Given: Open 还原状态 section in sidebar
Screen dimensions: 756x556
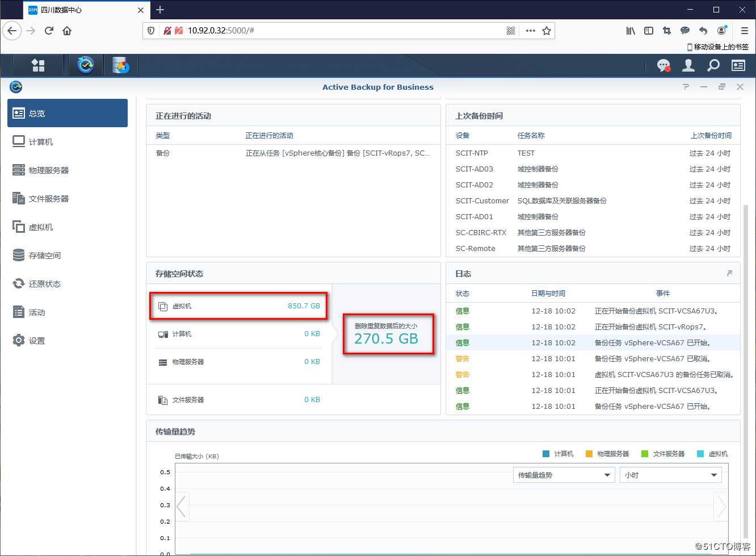Looking at the screenshot, I should 68,283.
